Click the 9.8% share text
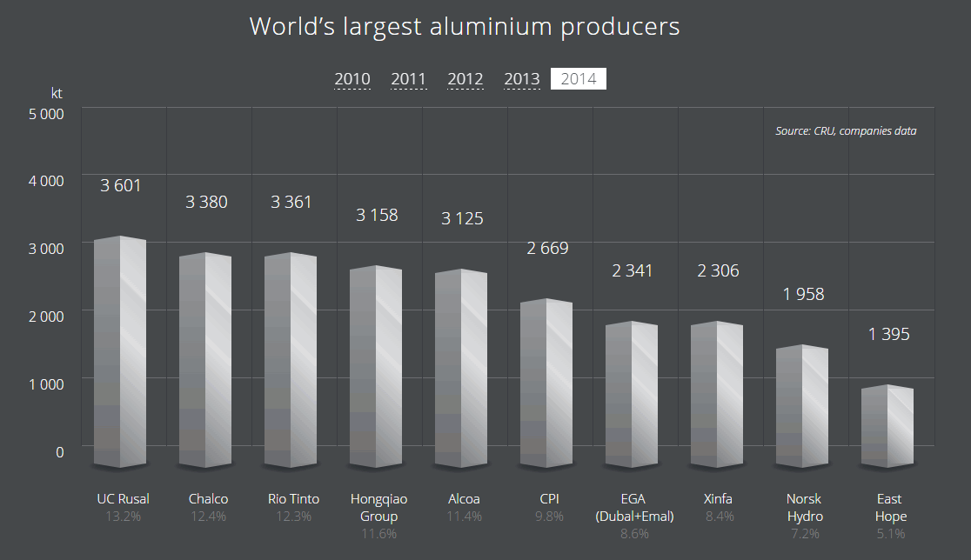 click(549, 516)
